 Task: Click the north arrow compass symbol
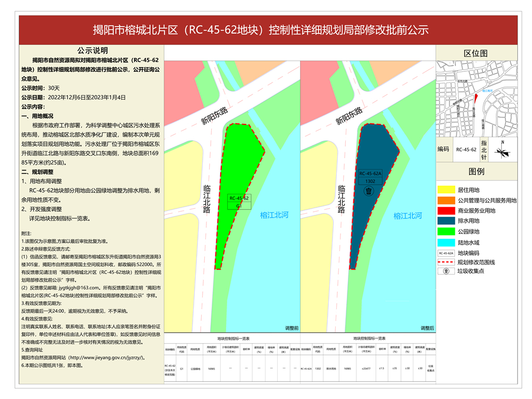[x=502, y=152]
